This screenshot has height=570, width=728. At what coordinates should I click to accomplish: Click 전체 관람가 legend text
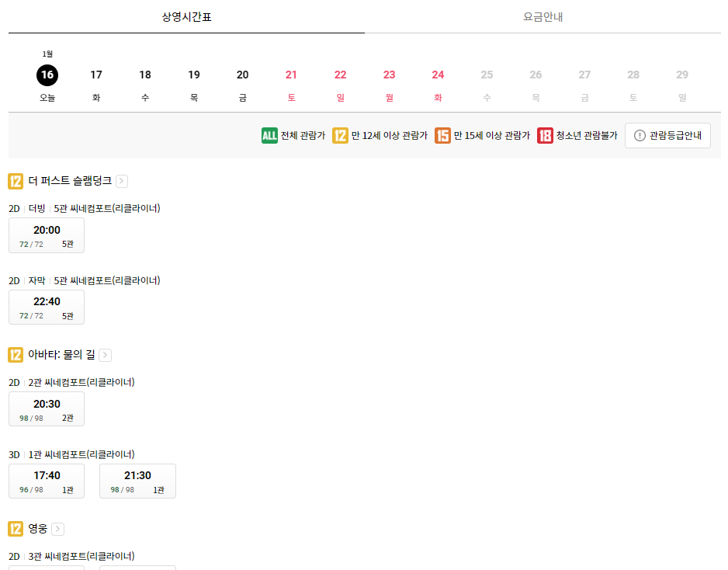303,136
